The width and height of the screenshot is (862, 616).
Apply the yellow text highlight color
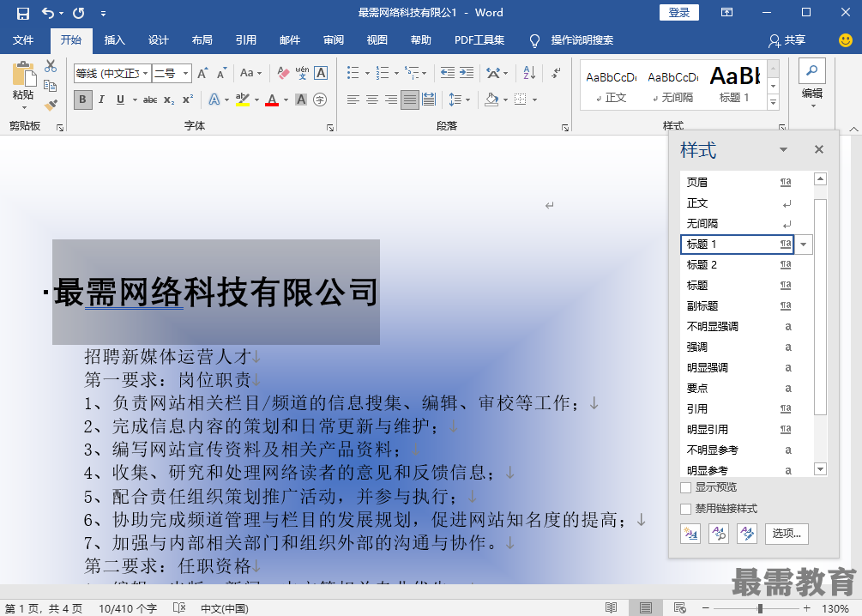click(243, 100)
